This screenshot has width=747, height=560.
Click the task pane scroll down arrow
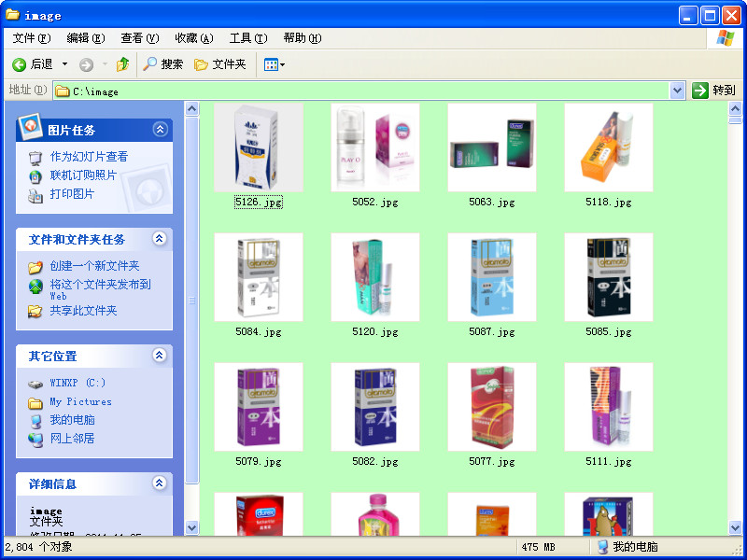click(x=191, y=527)
